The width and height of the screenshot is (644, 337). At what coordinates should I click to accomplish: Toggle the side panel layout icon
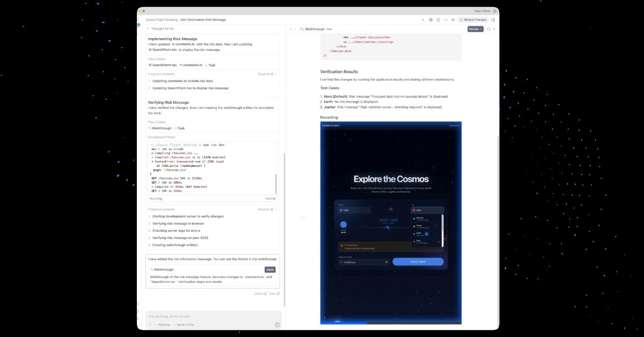(x=493, y=20)
